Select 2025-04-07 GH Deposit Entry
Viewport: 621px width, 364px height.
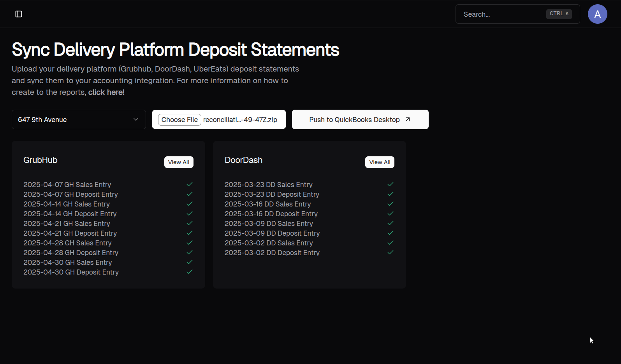point(70,194)
